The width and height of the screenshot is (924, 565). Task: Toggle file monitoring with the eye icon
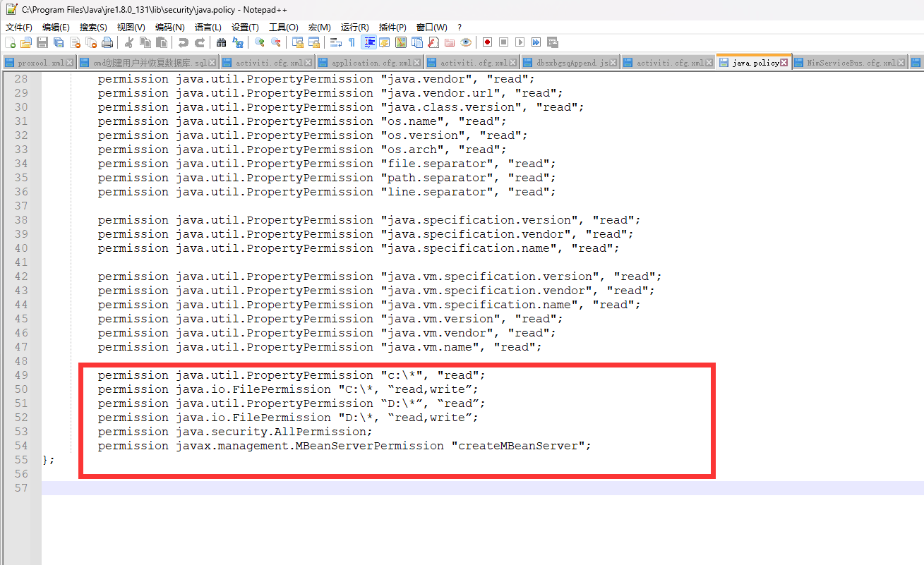[465, 42]
